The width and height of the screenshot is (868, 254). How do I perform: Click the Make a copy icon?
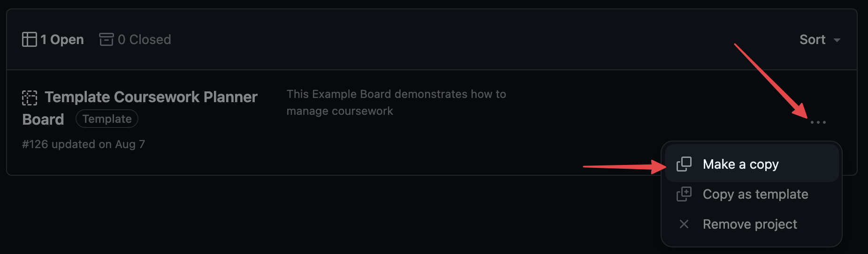[684, 164]
